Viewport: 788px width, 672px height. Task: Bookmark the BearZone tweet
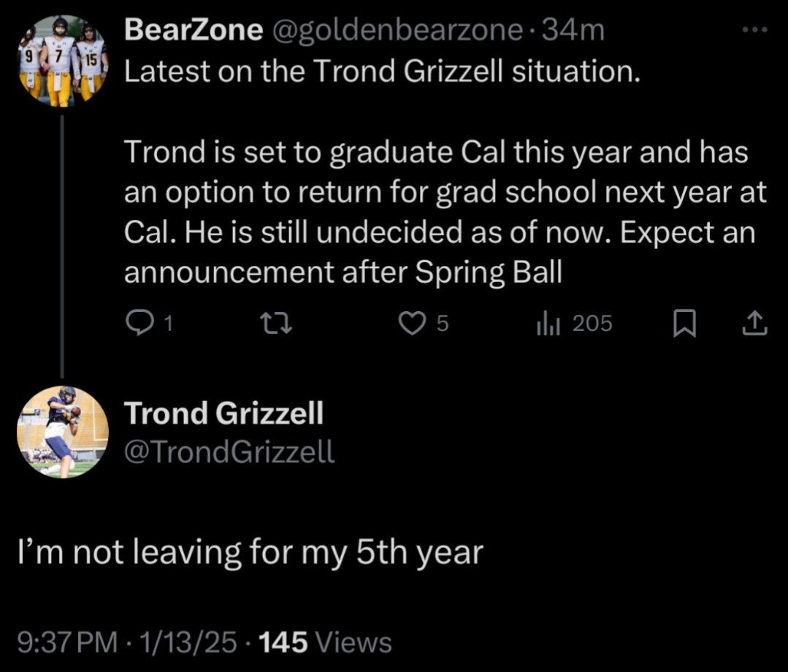click(683, 324)
